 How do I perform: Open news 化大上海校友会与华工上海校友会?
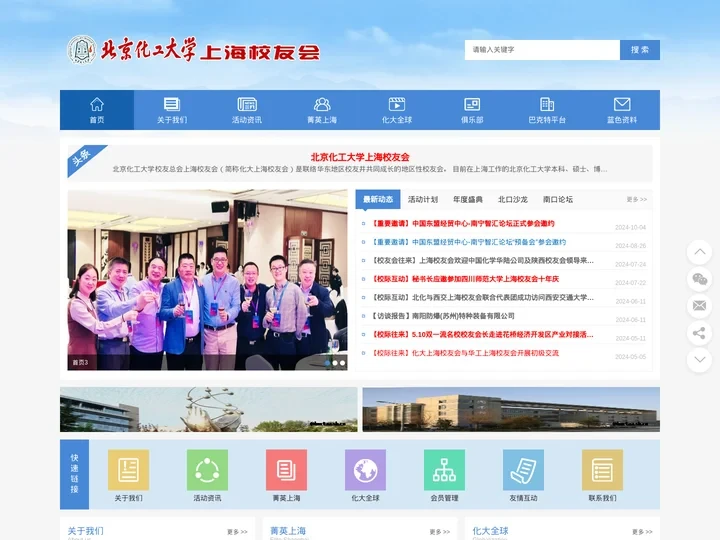pos(465,353)
